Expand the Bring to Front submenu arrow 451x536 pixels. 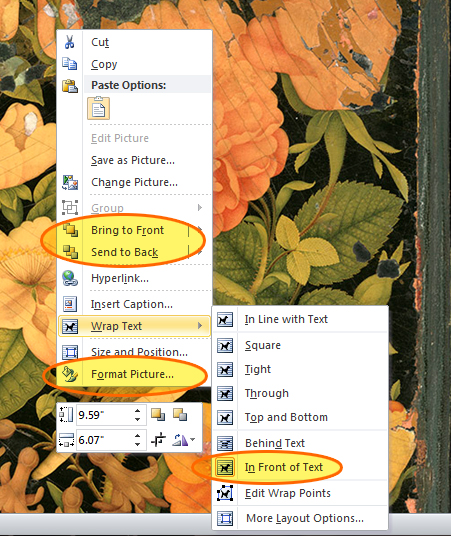(x=200, y=229)
